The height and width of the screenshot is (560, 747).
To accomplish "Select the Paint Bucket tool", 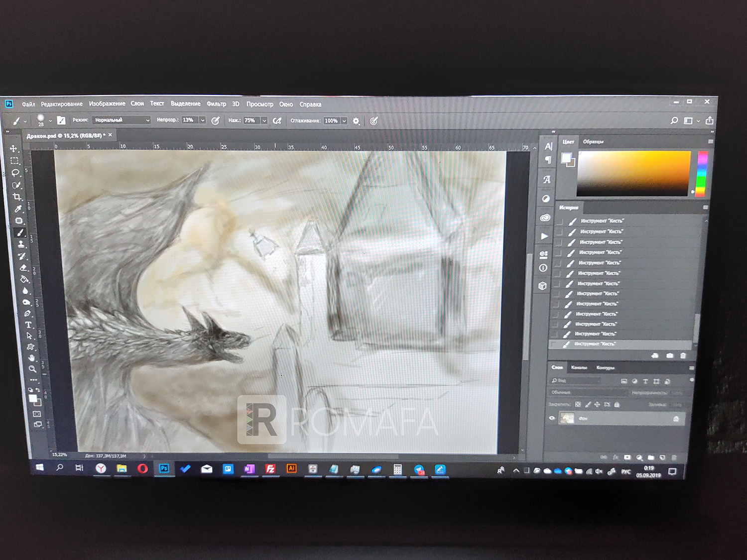I will coord(24,279).
